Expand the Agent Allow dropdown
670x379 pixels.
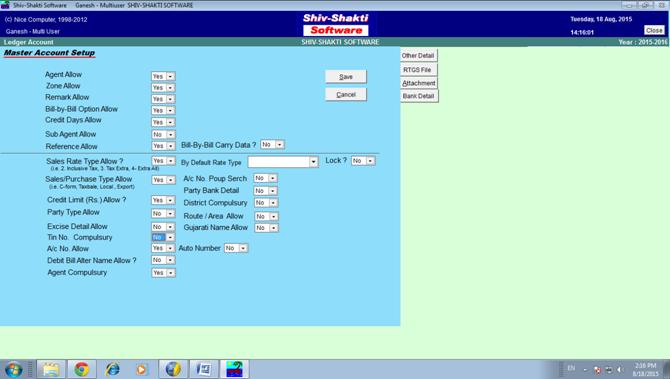pyautogui.click(x=170, y=76)
